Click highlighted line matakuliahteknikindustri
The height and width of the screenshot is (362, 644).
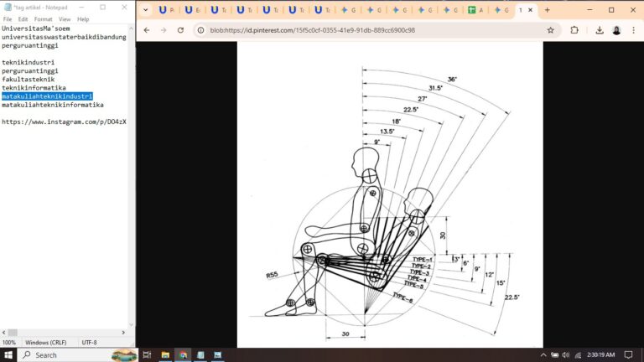[47, 96]
